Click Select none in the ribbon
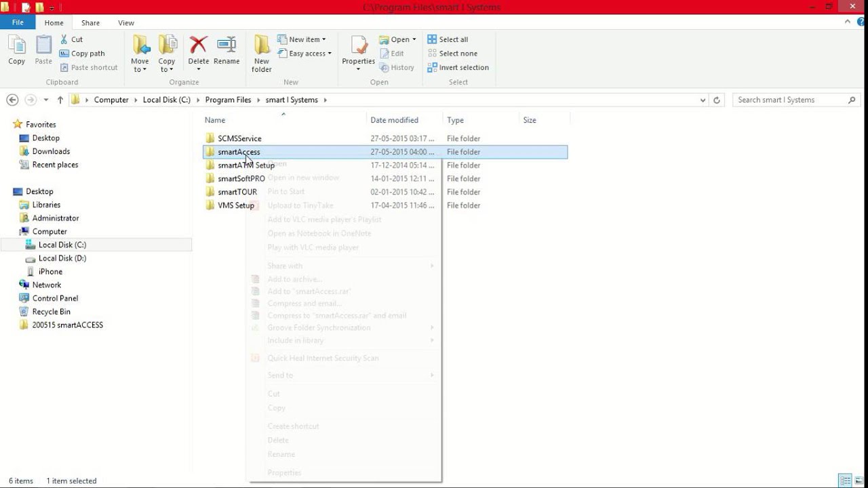 coord(452,54)
